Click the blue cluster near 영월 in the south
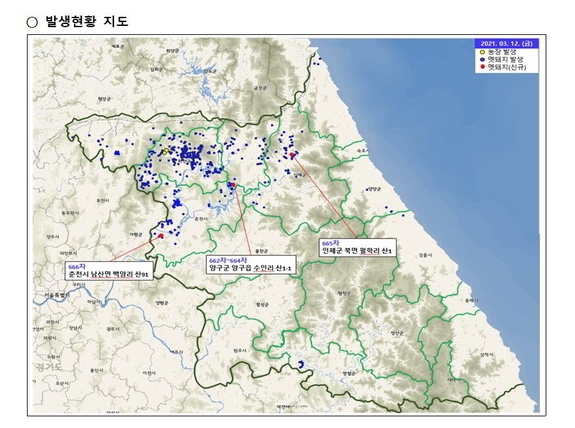Screen dimensions: 575x428 (x=301, y=364)
